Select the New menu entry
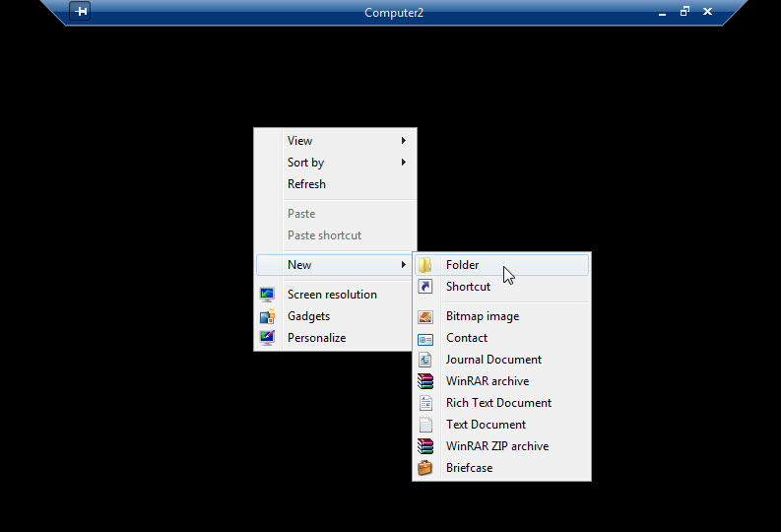The height and width of the screenshot is (532, 781). tap(335, 265)
